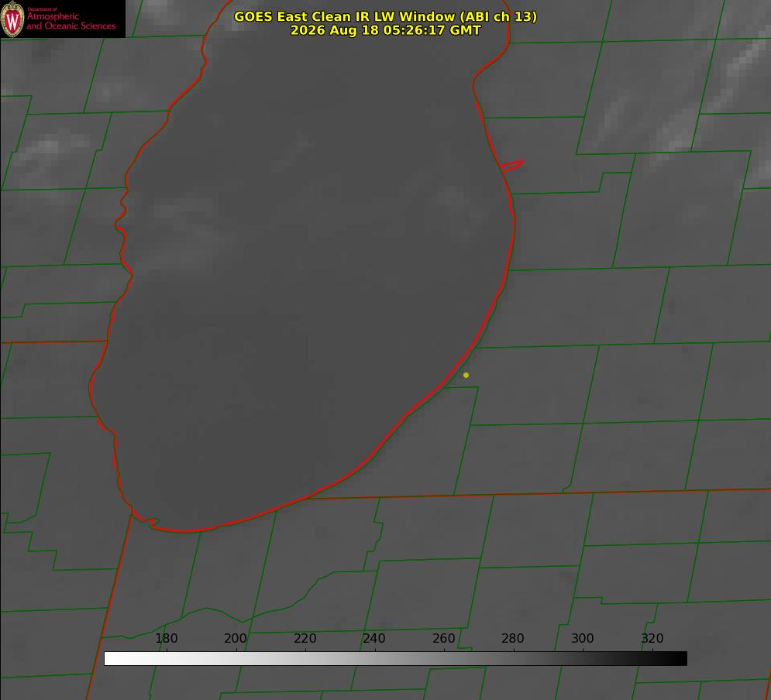Click the yellow dot marker near the shoreline

pyautogui.click(x=466, y=375)
